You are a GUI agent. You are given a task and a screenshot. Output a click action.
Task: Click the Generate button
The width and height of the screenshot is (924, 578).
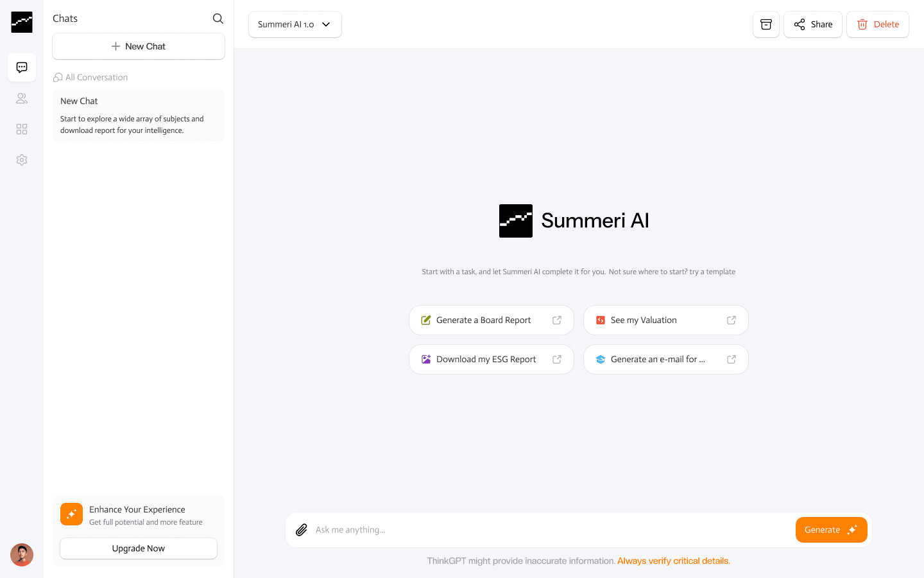tap(832, 530)
